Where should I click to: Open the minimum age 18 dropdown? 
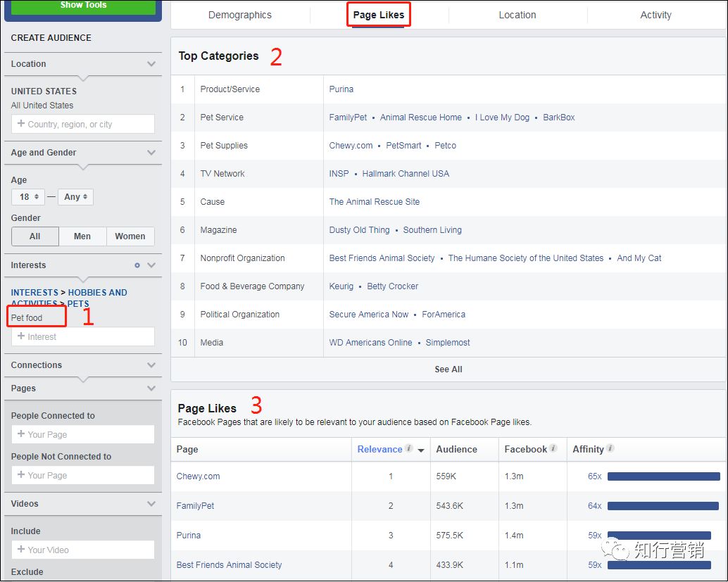click(28, 197)
